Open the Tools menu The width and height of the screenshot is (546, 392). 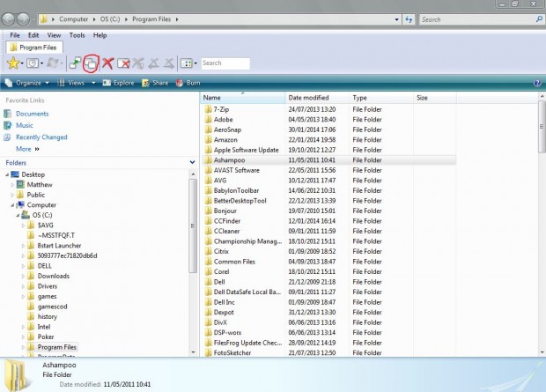[x=77, y=35]
